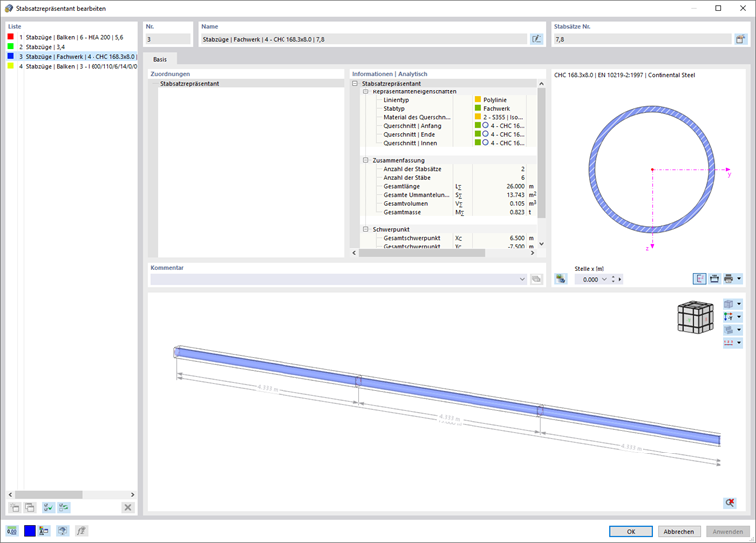Click the play arrow next to Stelle x
The height and width of the screenshot is (543, 756).
(x=620, y=279)
